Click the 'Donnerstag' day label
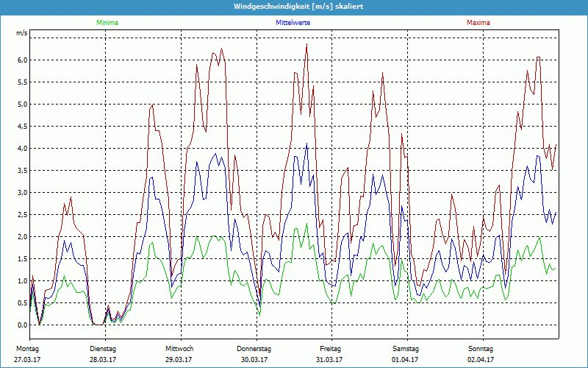588x368 pixels. pyautogui.click(x=254, y=349)
